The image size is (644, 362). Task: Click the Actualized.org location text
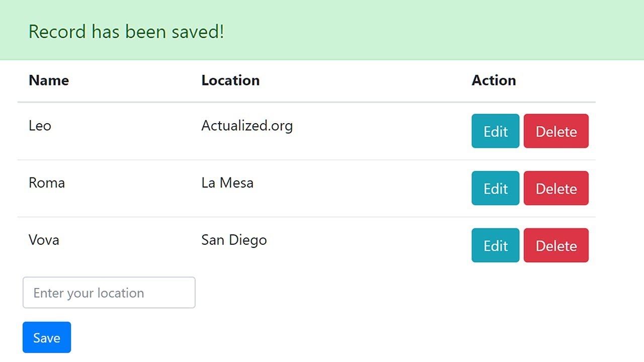tap(247, 126)
